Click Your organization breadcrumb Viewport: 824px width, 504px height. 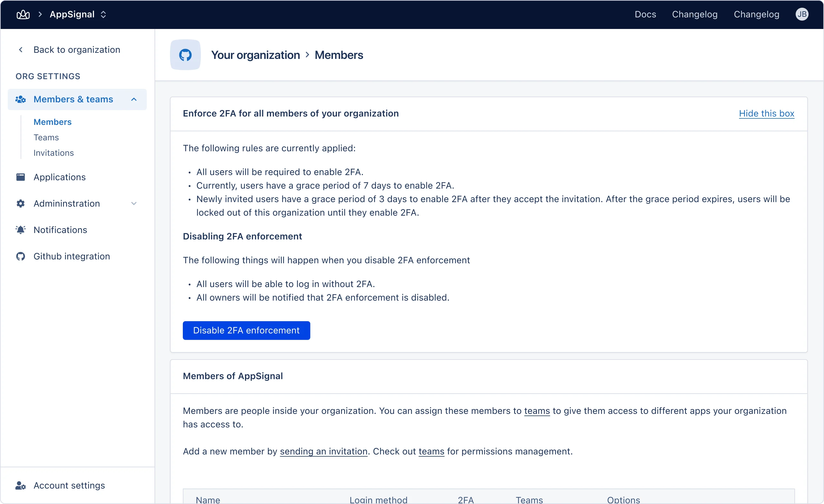pos(256,55)
